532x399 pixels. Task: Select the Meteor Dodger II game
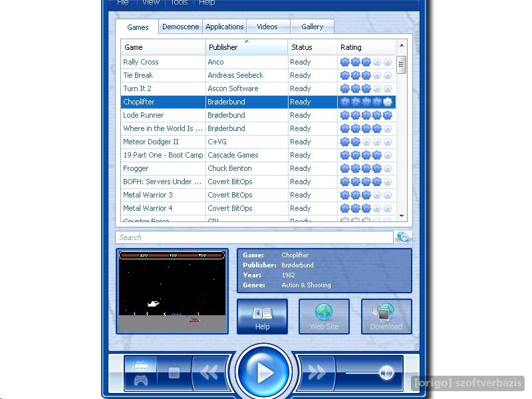click(258, 142)
